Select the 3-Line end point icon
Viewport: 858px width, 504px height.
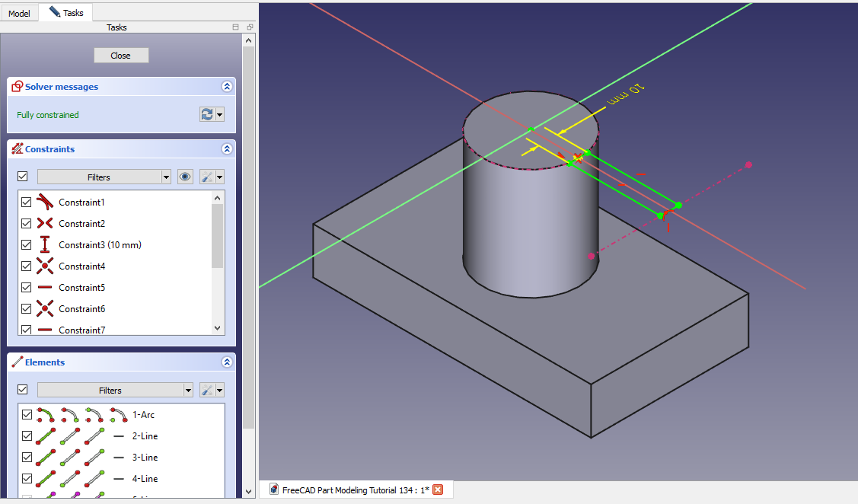pos(94,458)
